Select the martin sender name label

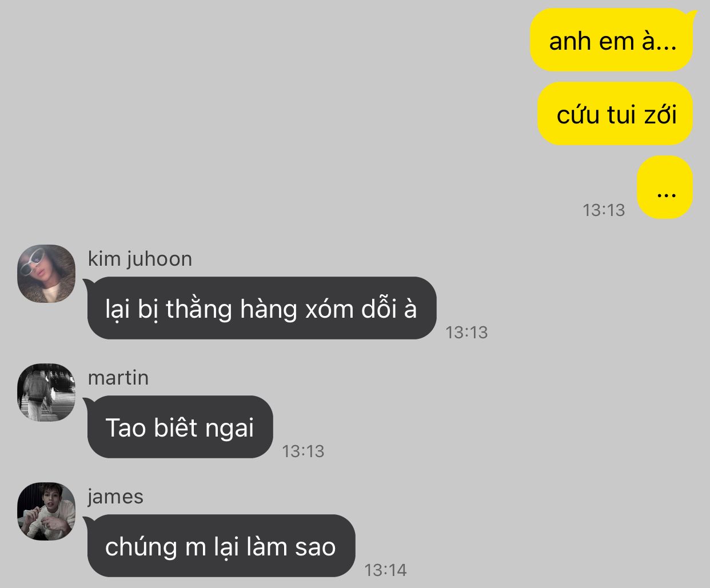coord(118,378)
